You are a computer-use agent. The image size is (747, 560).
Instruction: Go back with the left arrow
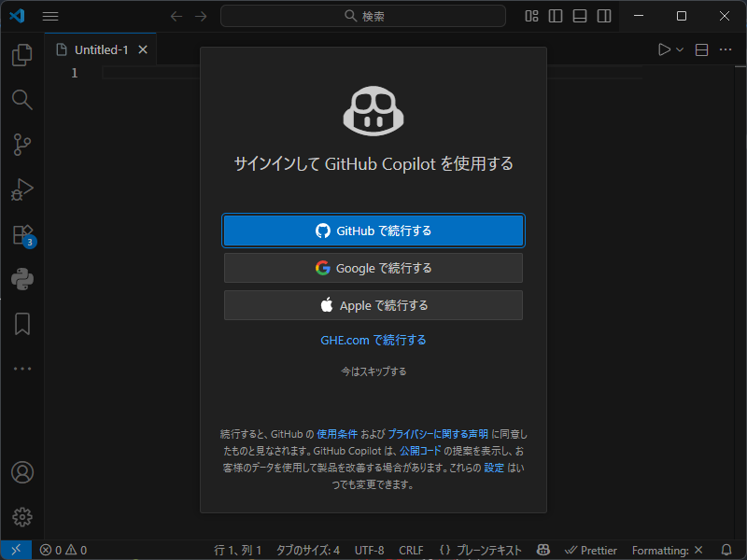(176, 16)
